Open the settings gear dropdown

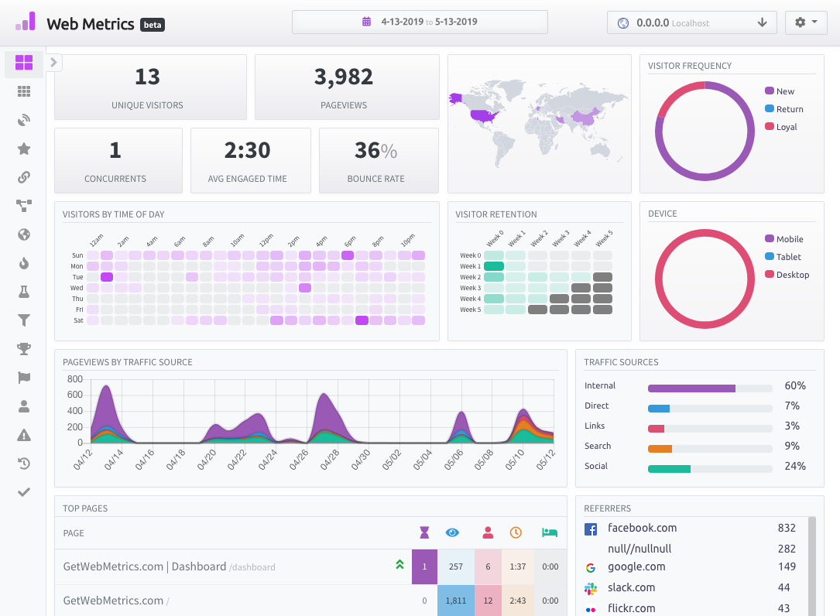(x=806, y=22)
